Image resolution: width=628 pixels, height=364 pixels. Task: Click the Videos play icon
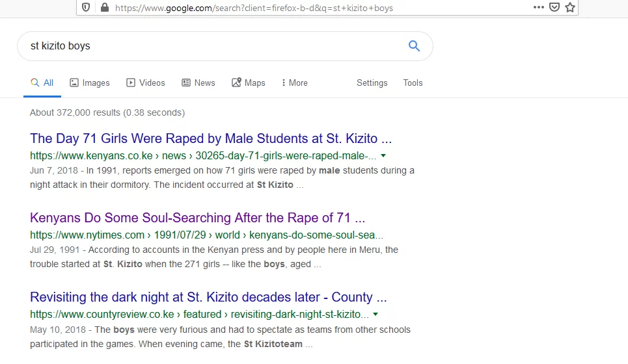[131, 83]
